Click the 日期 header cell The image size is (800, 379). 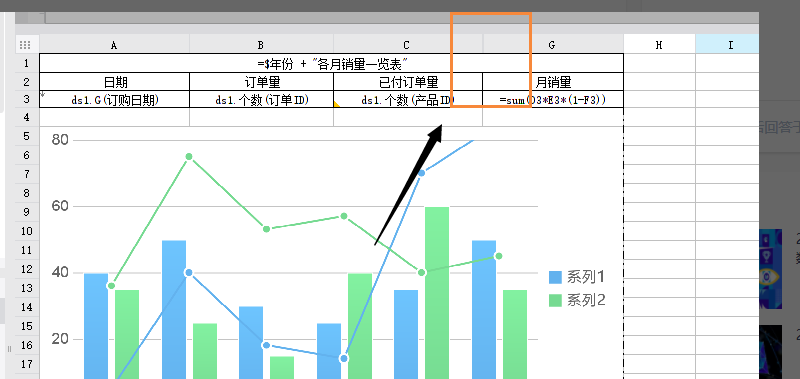click(x=114, y=82)
